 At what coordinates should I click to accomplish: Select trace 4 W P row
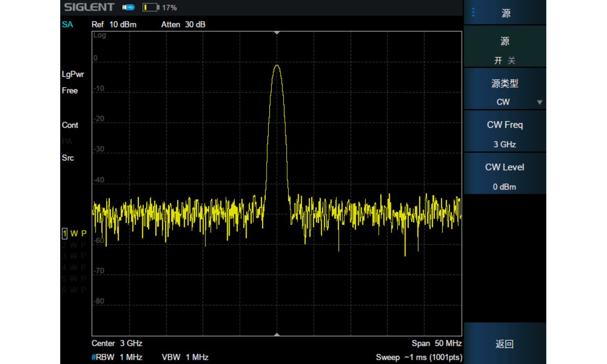(75, 267)
